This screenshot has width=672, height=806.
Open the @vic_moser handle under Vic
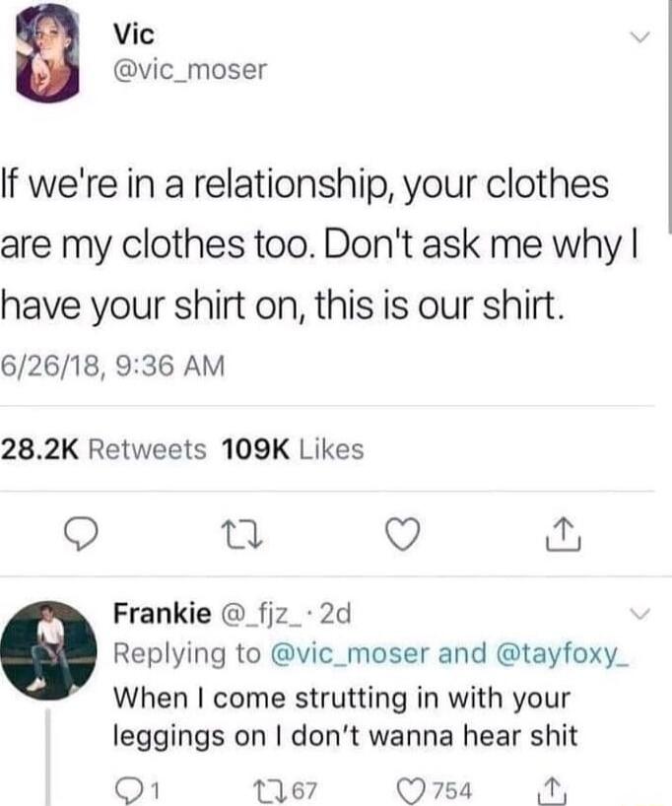tap(190, 70)
